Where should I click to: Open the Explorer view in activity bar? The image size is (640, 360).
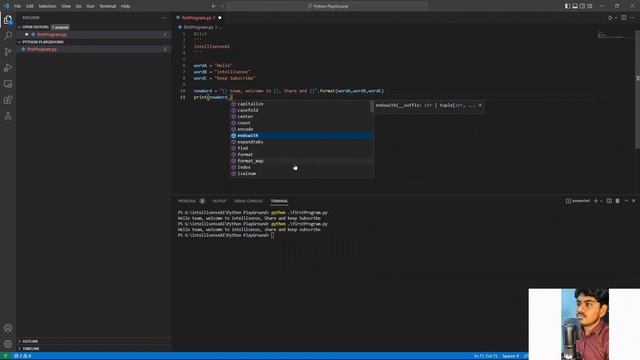coord(8,20)
